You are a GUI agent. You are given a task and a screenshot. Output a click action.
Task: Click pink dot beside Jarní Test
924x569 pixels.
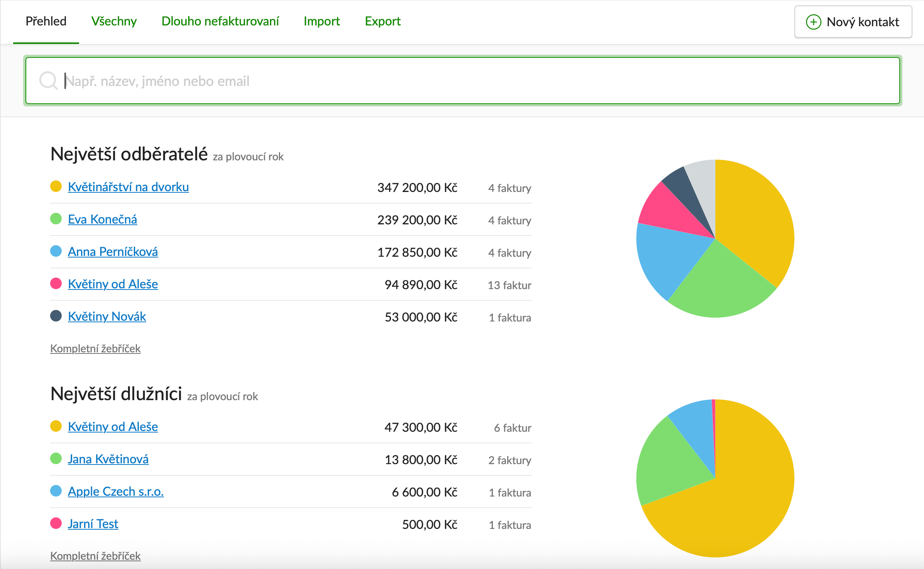(56, 524)
